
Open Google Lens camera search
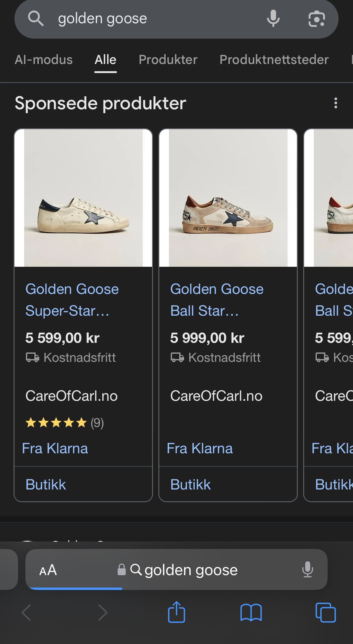point(316,19)
